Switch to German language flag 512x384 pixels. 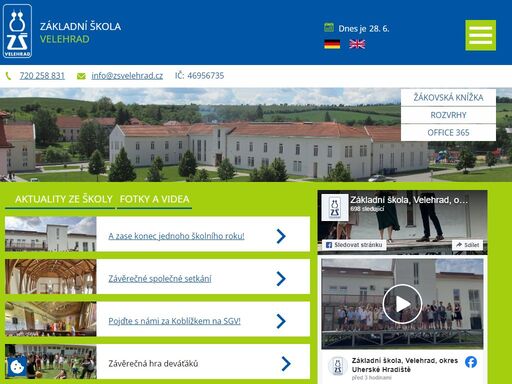click(332, 44)
